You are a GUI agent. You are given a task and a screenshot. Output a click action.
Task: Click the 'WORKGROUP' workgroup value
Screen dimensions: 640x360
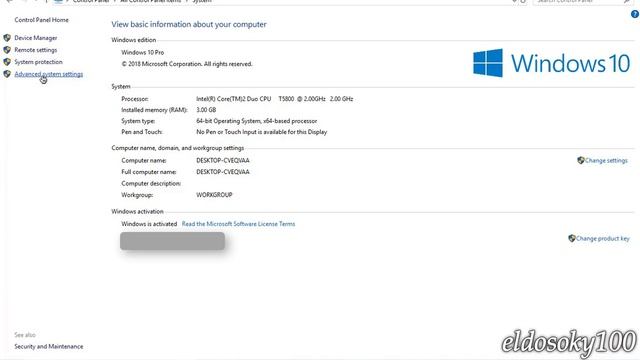pos(214,195)
